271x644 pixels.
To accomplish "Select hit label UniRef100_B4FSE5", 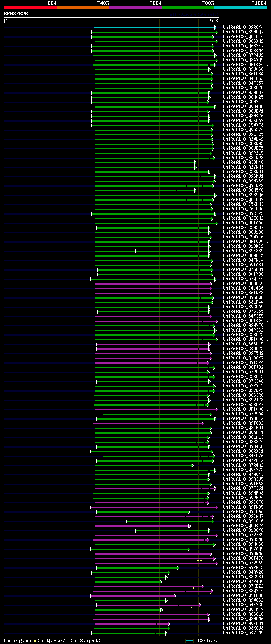I will point(243,316).
